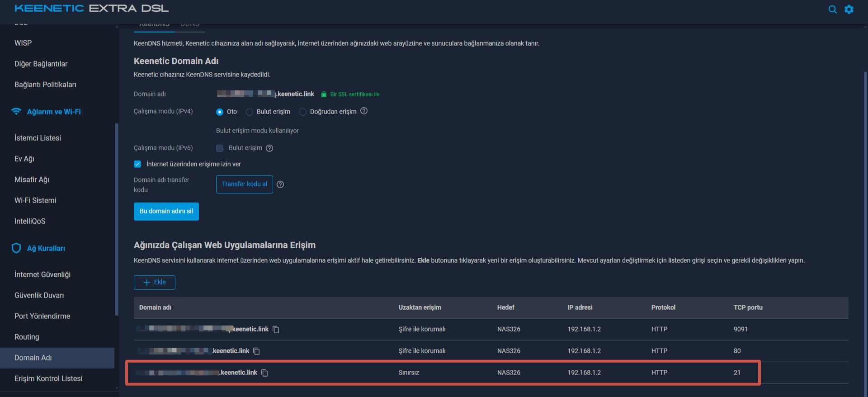Click the IP adresi column header
The image size is (868, 397).
click(580, 307)
